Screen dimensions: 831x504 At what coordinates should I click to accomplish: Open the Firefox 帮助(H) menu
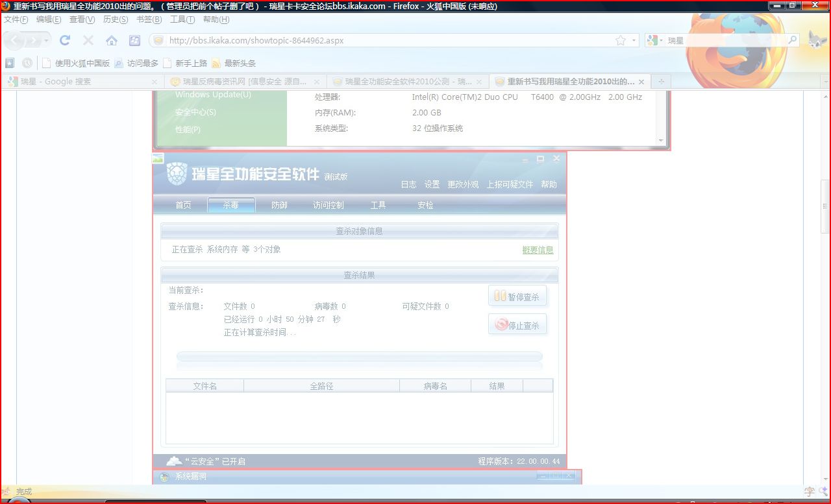[216, 19]
